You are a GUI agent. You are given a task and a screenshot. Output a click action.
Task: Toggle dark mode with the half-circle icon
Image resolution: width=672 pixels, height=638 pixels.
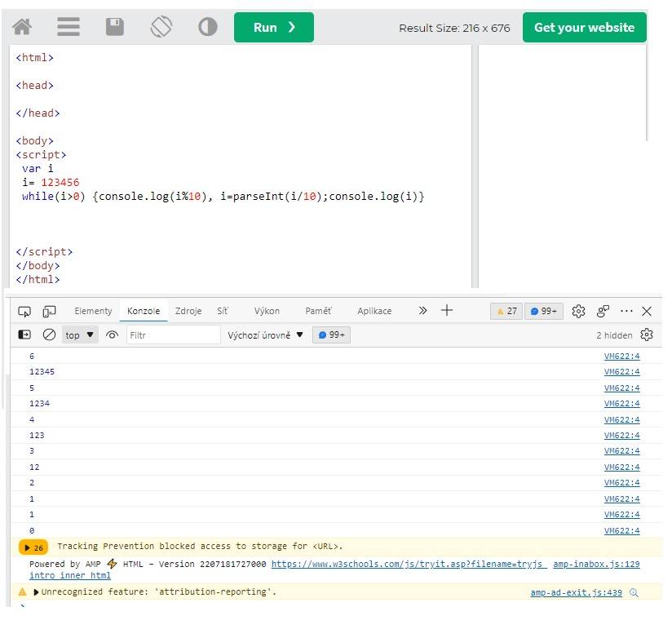coord(208,27)
